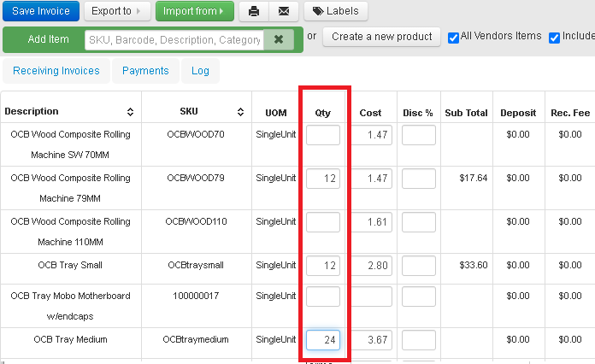Click the Cost column header
Screen dimensions: 595x364
(370, 113)
